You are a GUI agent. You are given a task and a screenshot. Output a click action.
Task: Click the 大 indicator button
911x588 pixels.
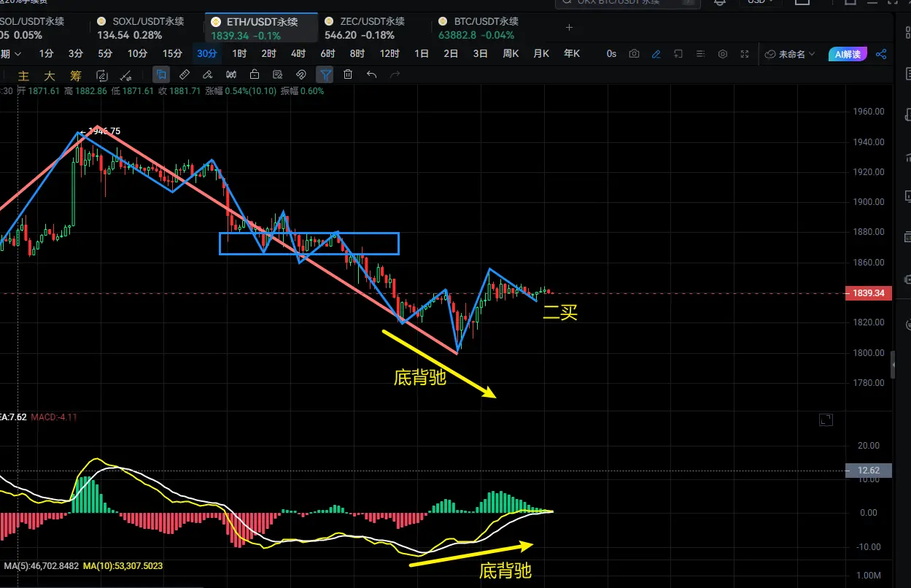[x=49, y=75]
